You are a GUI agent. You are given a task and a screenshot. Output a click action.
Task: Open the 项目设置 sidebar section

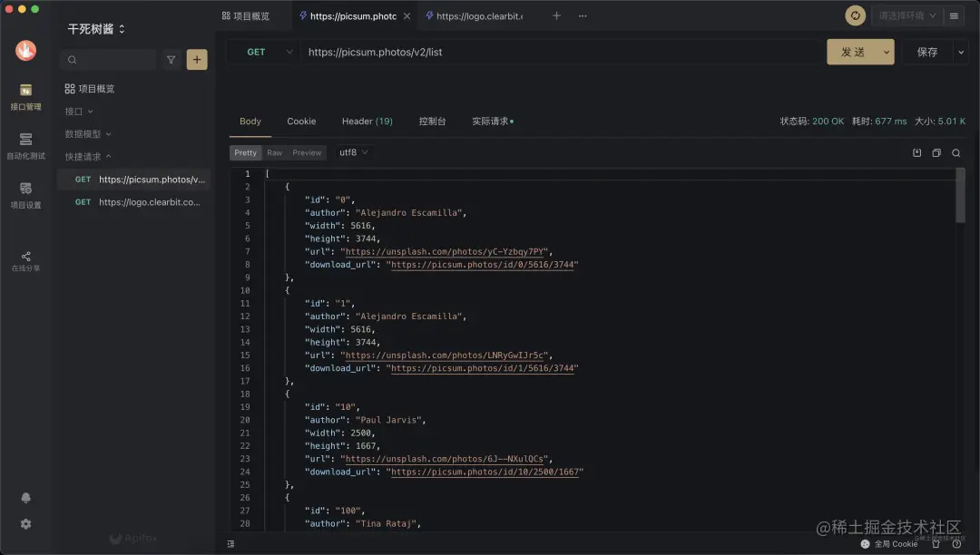[25, 195]
